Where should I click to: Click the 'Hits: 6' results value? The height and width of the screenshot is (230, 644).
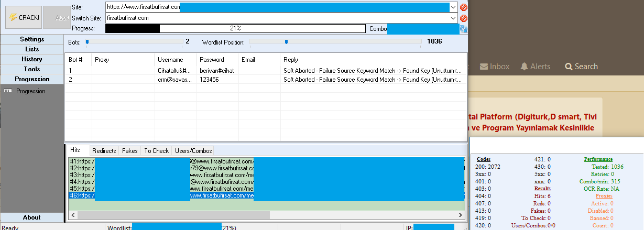point(542,195)
